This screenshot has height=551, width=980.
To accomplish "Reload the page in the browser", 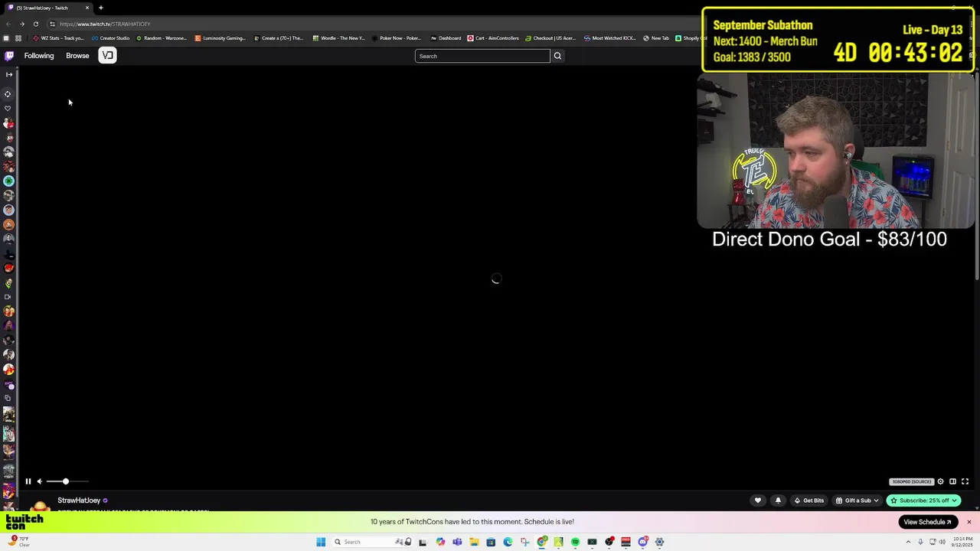I will tap(35, 24).
